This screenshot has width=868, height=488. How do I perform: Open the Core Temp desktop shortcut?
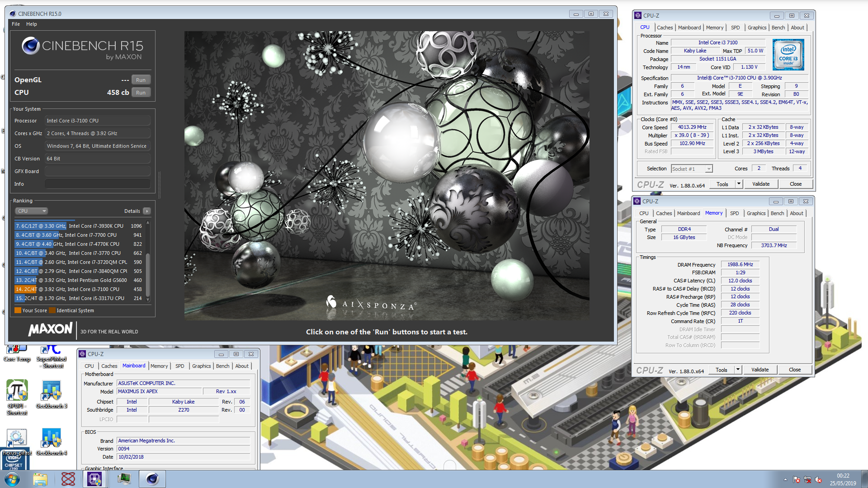pyautogui.click(x=17, y=354)
